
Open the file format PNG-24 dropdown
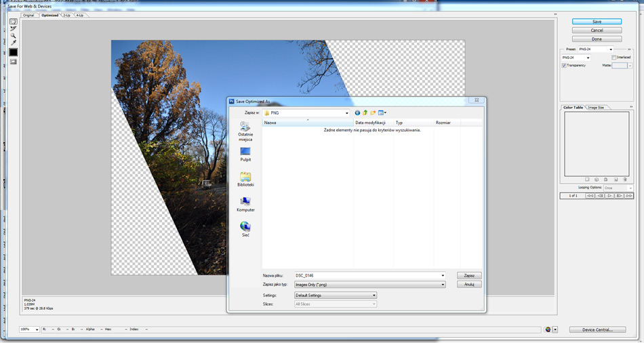coord(576,58)
